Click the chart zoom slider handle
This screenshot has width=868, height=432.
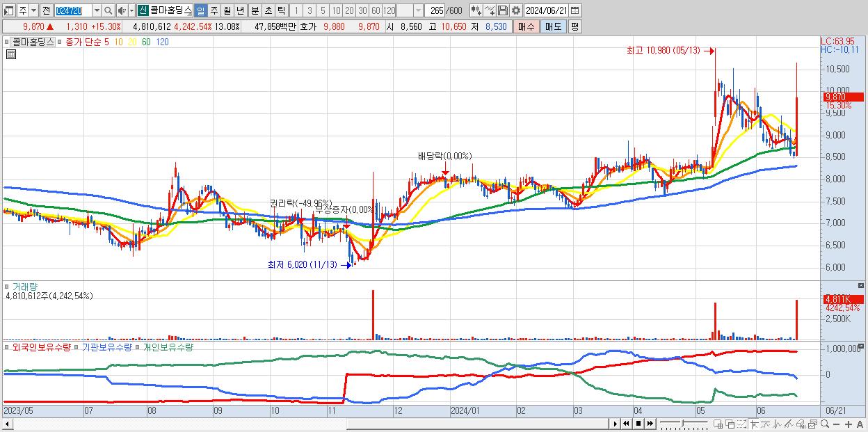(x=682, y=423)
